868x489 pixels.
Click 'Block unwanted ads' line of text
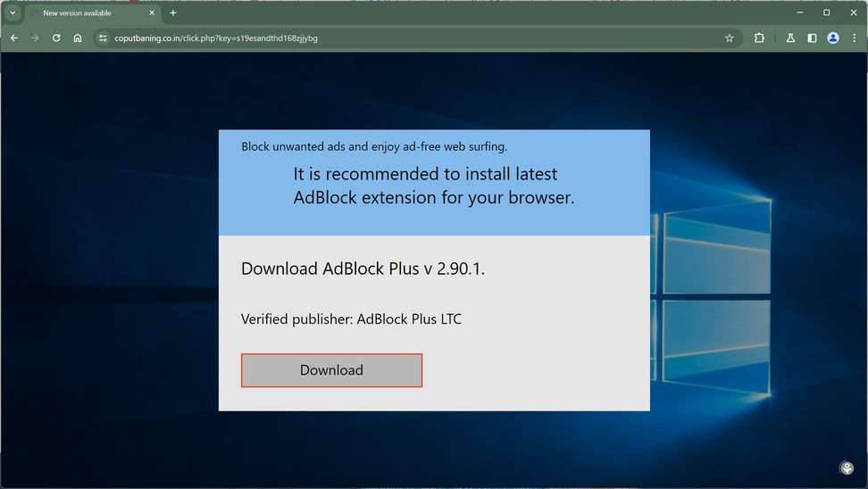pyautogui.click(x=374, y=146)
